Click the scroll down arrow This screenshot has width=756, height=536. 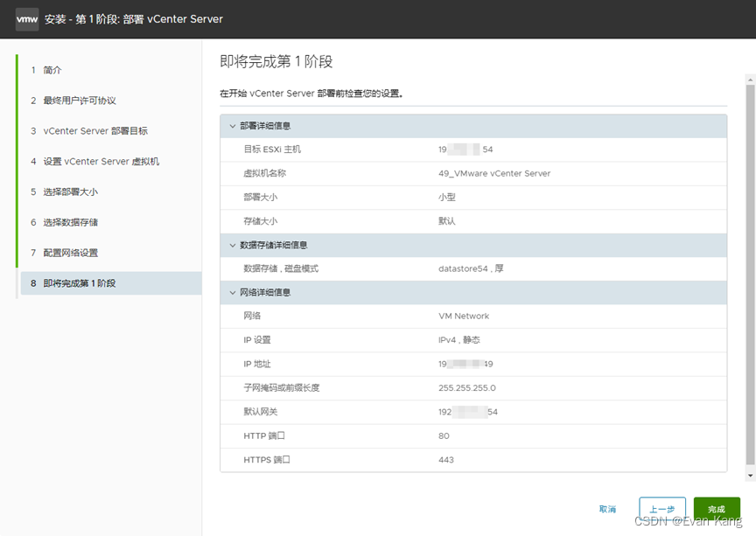click(x=750, y=476)
